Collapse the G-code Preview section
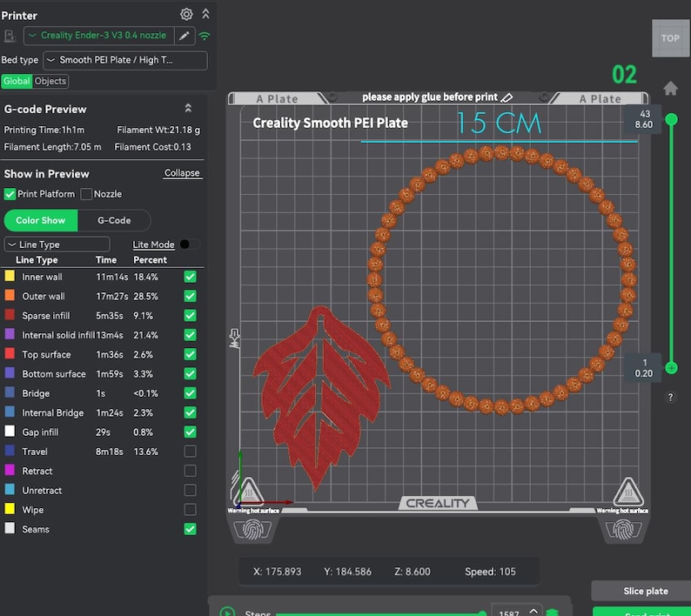Viewport: 691px width, 616px height. [x=188, y=109]
